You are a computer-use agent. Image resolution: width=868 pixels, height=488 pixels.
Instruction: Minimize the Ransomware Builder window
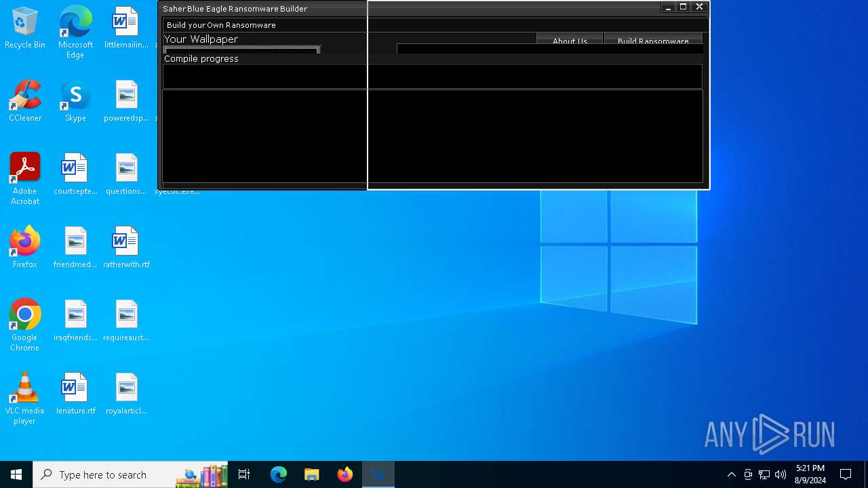tap(668, 7)
